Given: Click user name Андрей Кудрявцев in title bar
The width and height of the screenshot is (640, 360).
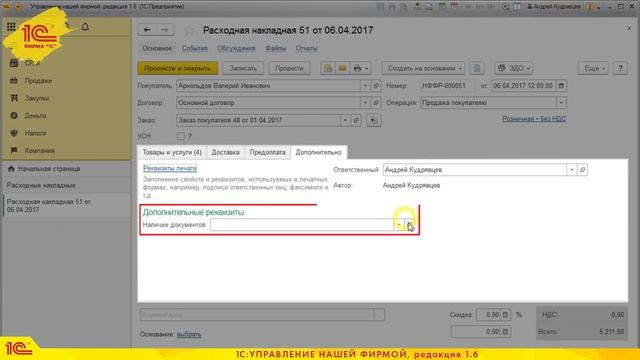Looking at the screenshot, I should click(558, 7).
